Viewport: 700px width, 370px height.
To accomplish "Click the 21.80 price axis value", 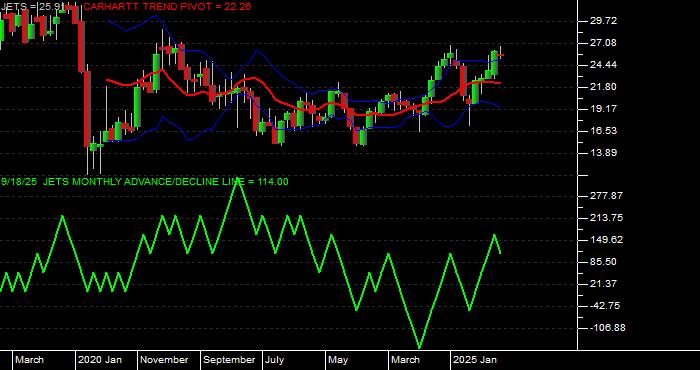I will [603, 87].
